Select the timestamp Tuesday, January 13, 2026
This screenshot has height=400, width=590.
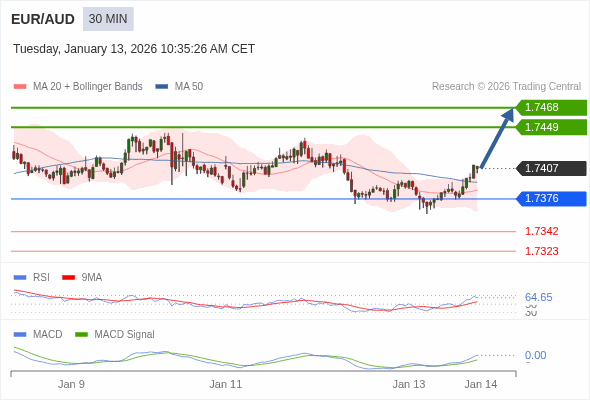tap(134, 49)
